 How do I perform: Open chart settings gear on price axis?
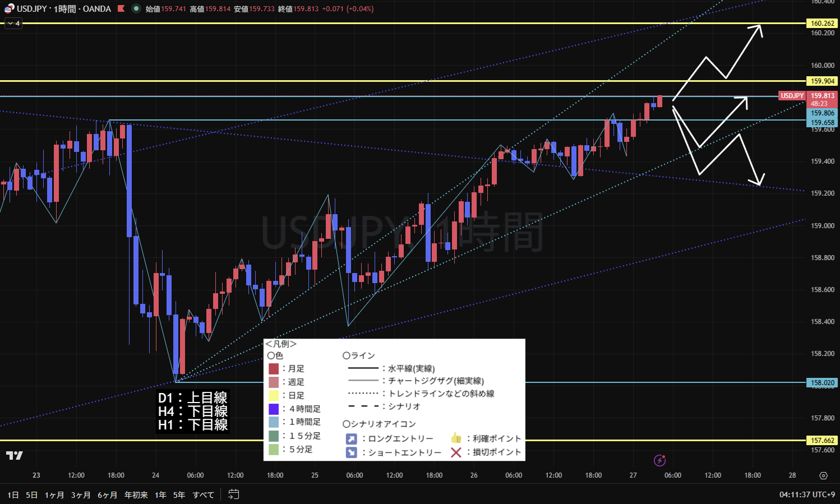(823, 475)
